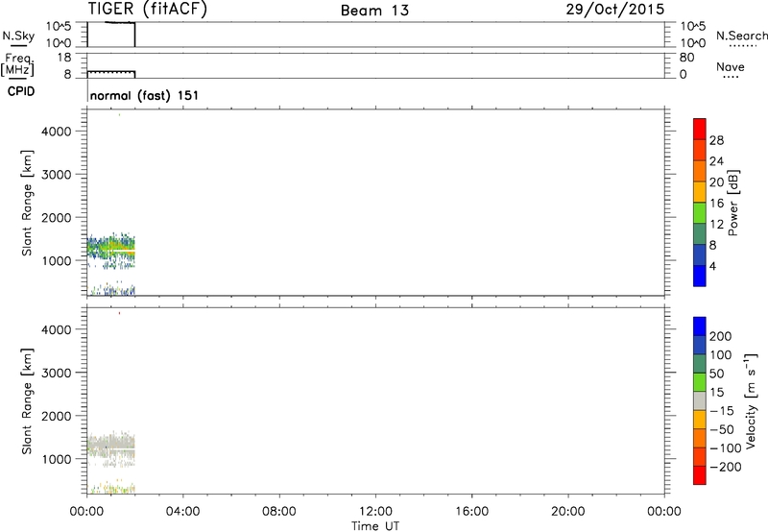Image resolution: width=768 pixels, height=532 pixels.
Task: Click the "20:00" time tick label
Action: [x=567, y=512]
